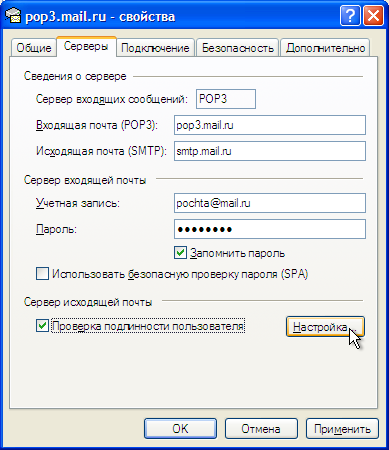This screenshot has height=450, width=389.
Task: Select the Серверы tab
Action: [86, 46]
